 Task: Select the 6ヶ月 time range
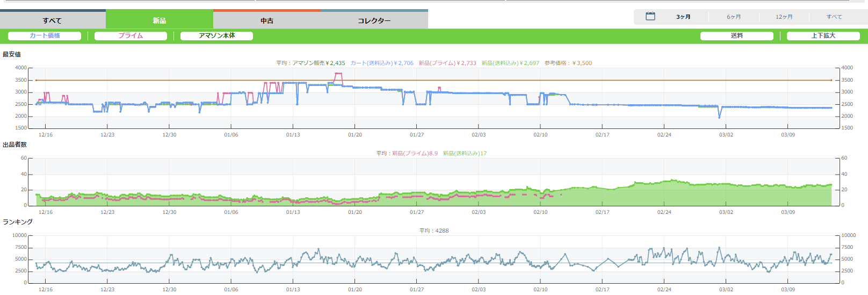(734, 17)
